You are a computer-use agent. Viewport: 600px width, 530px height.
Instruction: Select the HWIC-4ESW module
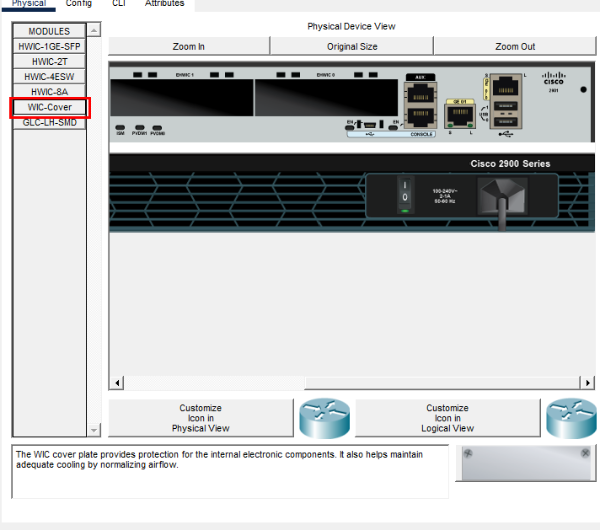[49, 77]
